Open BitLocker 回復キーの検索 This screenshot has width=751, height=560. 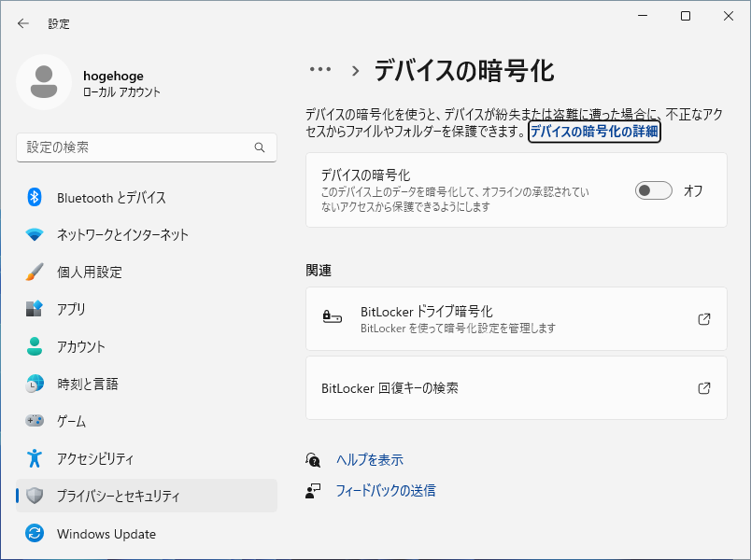click(x=517, y=387)
